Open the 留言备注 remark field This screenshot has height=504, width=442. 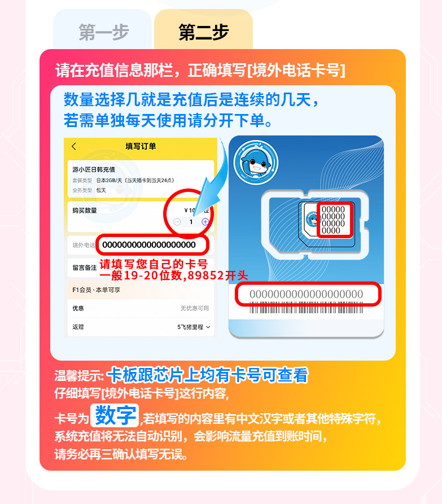click(141, 268)
